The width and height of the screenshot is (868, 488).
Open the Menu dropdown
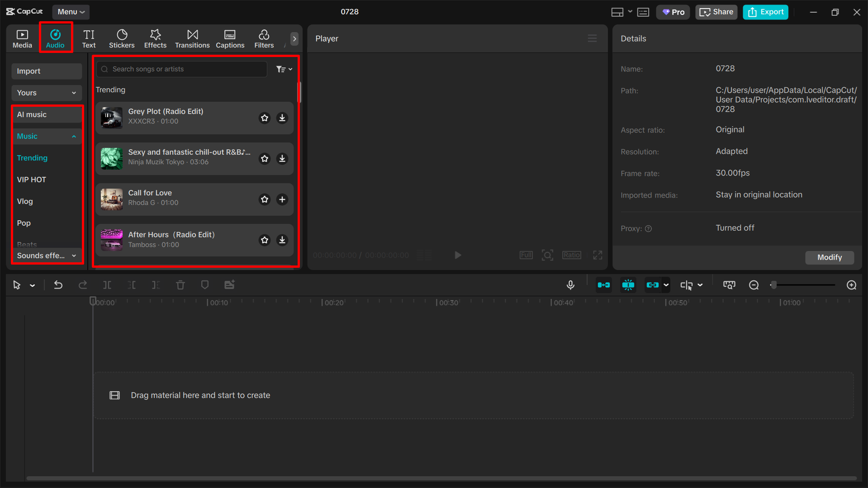click(x=71, y=12)
